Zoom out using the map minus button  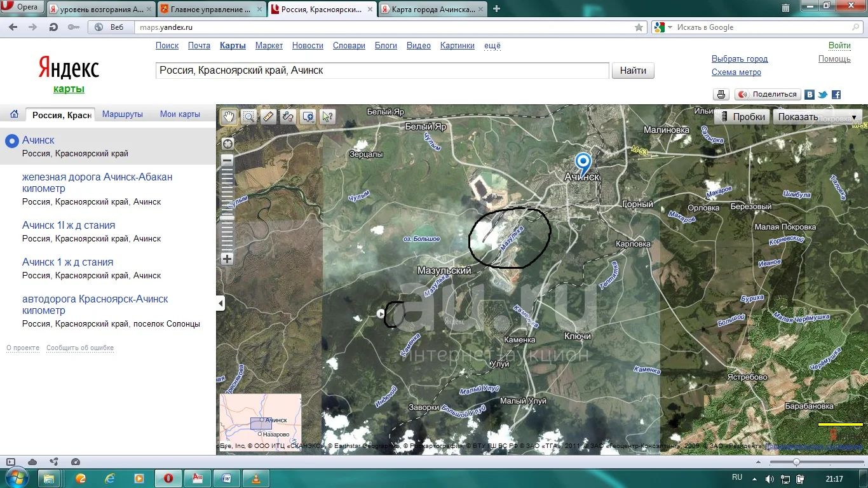[227, 161]
